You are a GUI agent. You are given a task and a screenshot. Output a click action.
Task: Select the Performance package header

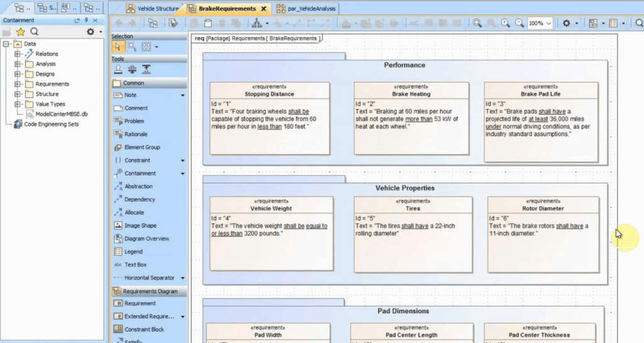(x=404, y=65)
